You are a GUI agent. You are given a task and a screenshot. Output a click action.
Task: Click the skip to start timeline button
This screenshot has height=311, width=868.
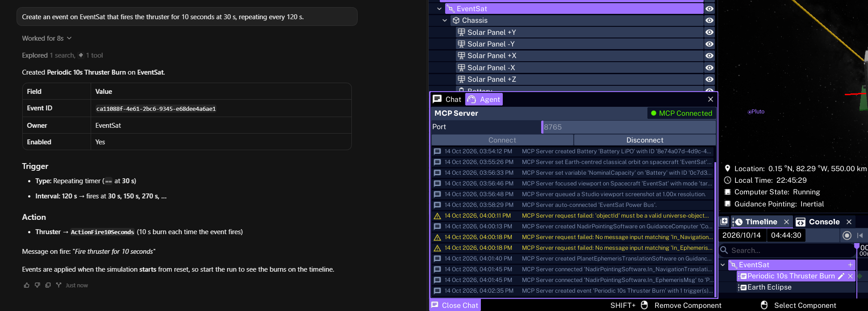point(860,235)
